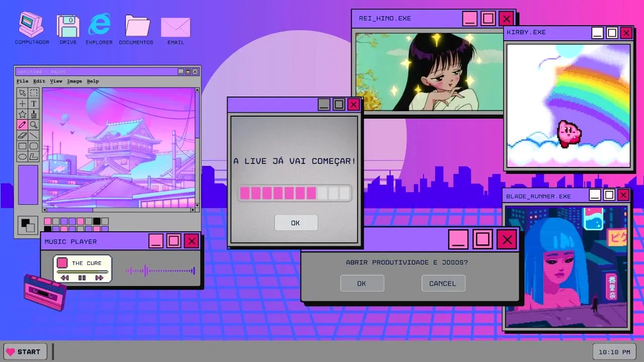Skip back with the rewind button
The image size is (644, 362).
64,278
